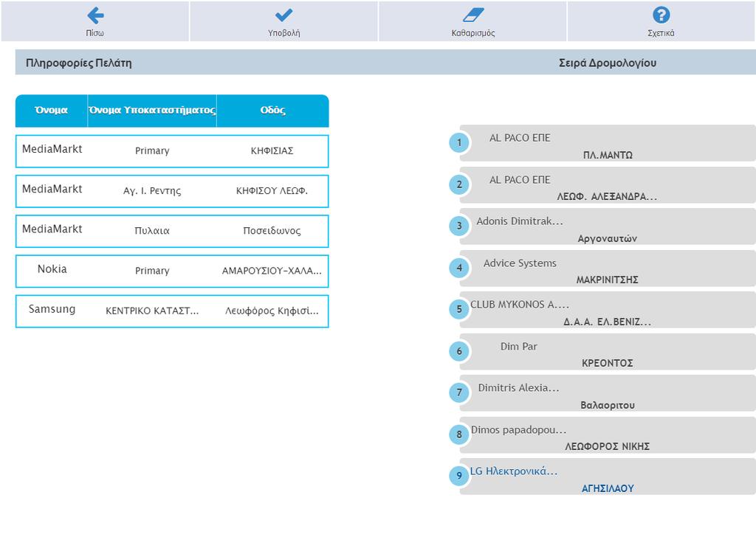Image resolution: width=756 pixels, height=554 pixels.
Task: Select the Adonis Dimitrak... route entry
Action: pos(520,221)
